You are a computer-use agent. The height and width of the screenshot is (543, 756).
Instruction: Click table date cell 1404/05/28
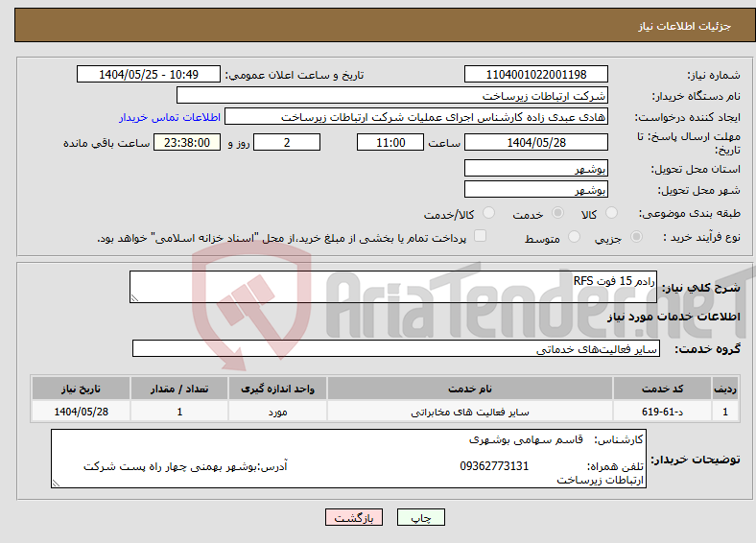(81, 412)
